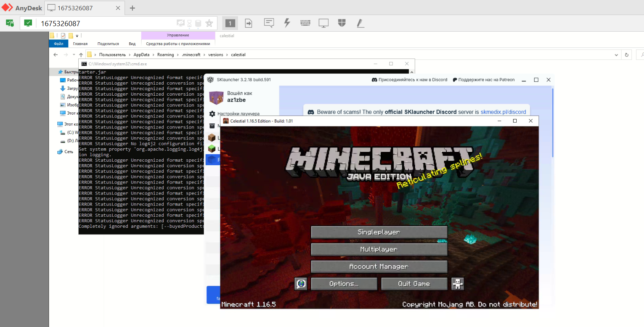644x327 pixels.
Task: Click versions in the address breadcrumb
Action: tap(215, 55)
